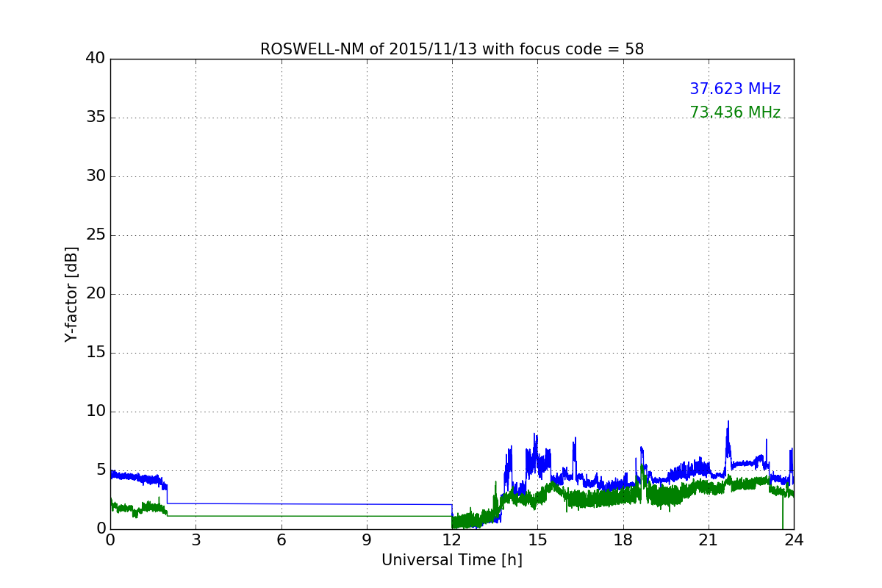The height and width of the screenshot is (588, 882).
Task: Click the Y-factor [dB] axis label
Action: [x=71, y=294]
